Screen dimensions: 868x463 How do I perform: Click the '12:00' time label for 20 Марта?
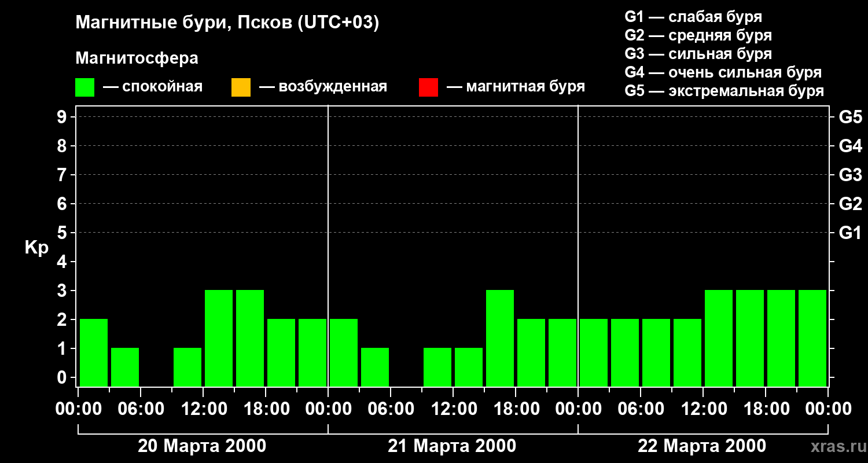tap(203, 409)
